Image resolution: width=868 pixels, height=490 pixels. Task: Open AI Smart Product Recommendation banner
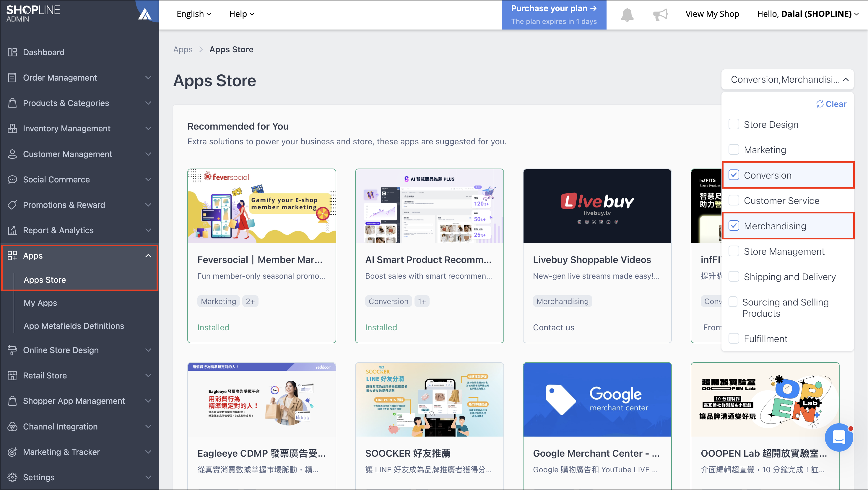pos(429,206)
